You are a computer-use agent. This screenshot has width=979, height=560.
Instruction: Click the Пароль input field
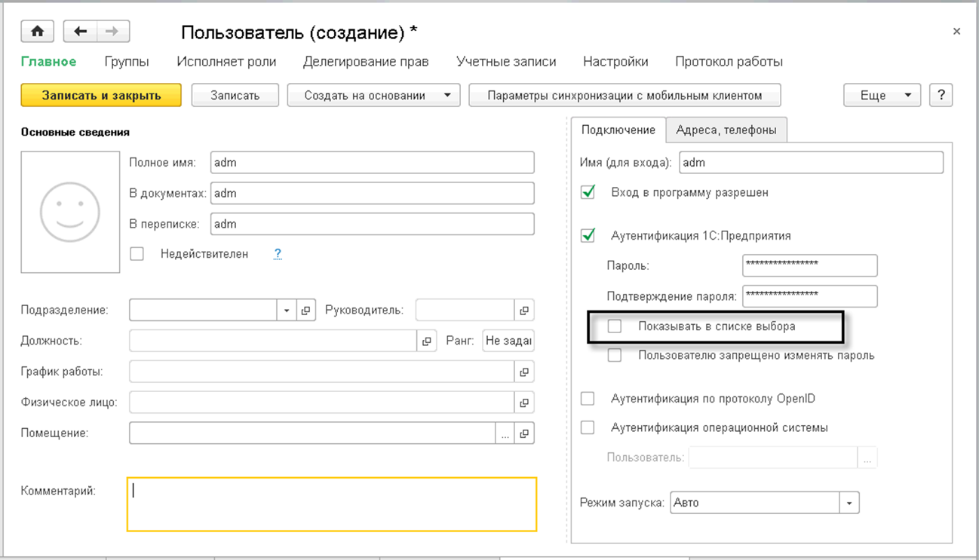point(810,265)
